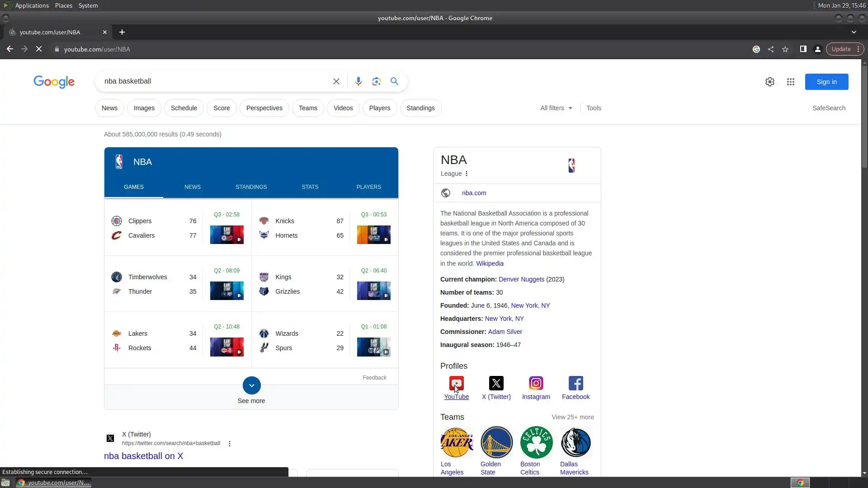Bookmark this page with star icon

tap(785, 49)
